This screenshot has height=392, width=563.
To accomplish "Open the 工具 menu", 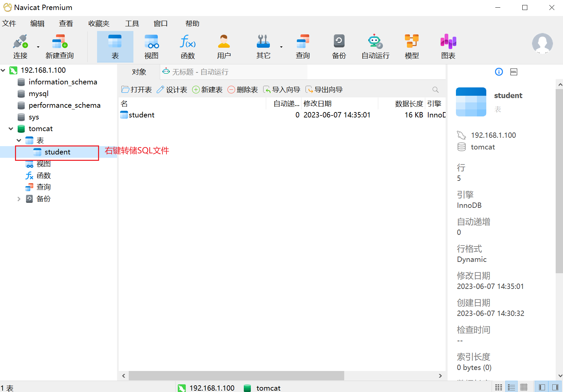I will click(x=132, y=23).
